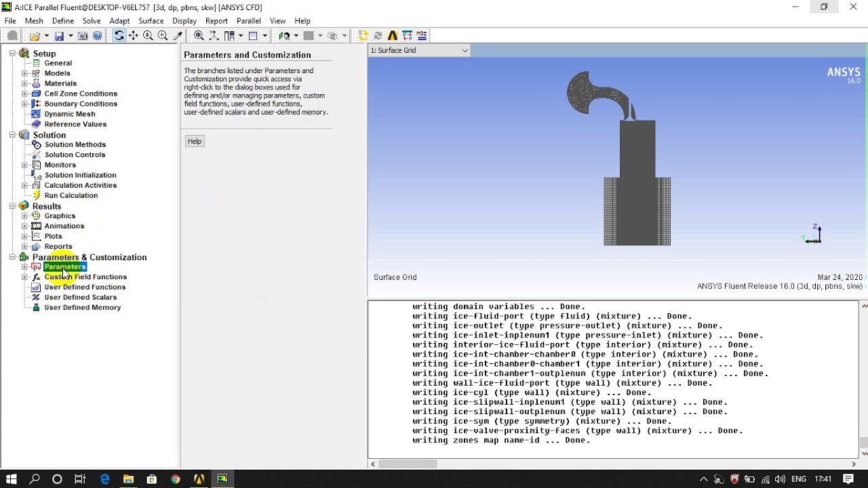Click the Run Calculation lightning icon
This screenshot has height=488, width=868.
pyautogui.click(x=36, y=195)
